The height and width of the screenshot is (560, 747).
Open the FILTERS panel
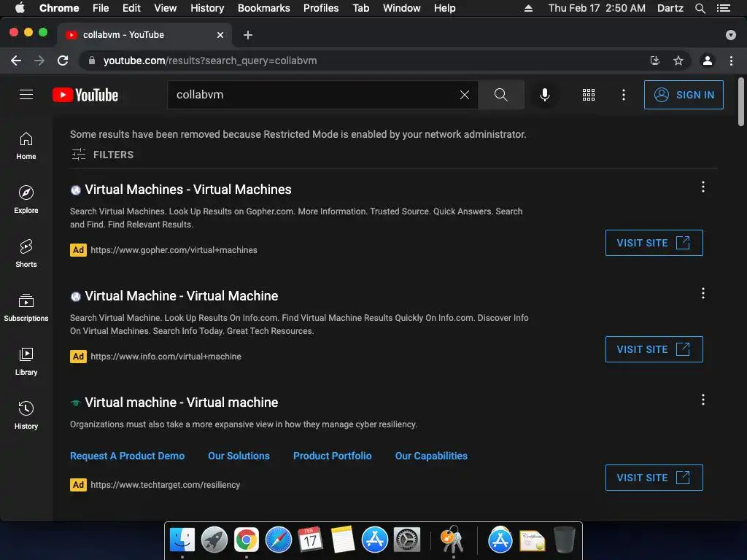[x=102, y=155]
